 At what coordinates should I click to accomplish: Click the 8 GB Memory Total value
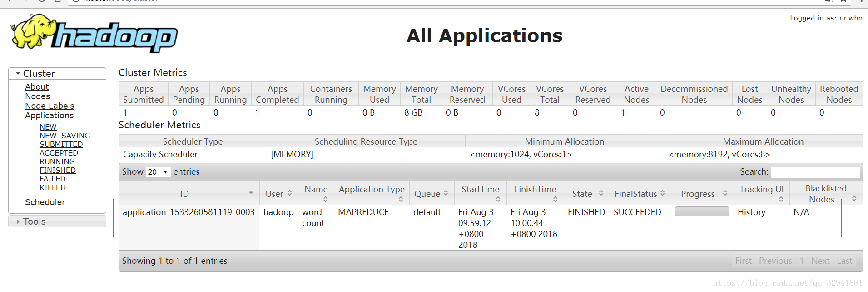(x=413, y=112)
